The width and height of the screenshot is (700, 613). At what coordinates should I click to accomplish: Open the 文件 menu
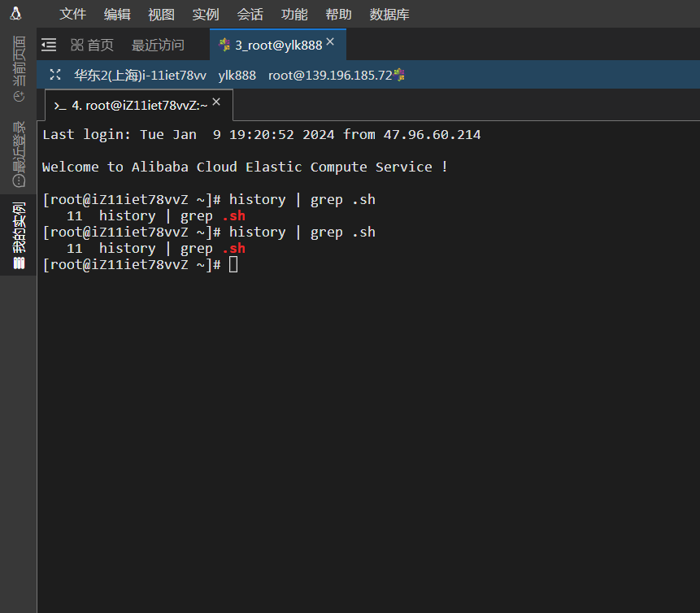click(73, 15)
